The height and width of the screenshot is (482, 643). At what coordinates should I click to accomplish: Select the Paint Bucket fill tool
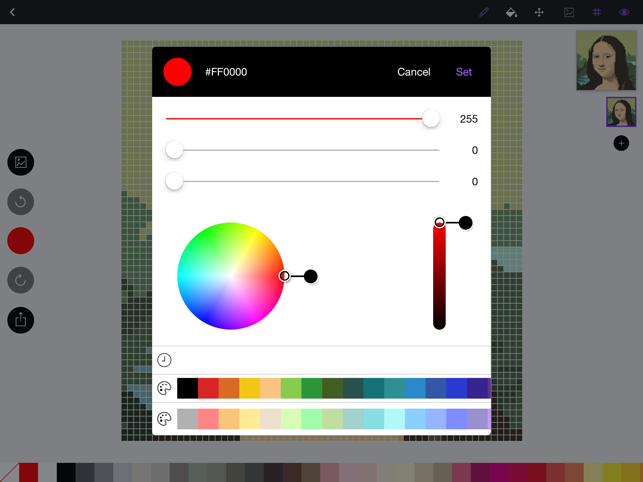(x=511, y=13)
